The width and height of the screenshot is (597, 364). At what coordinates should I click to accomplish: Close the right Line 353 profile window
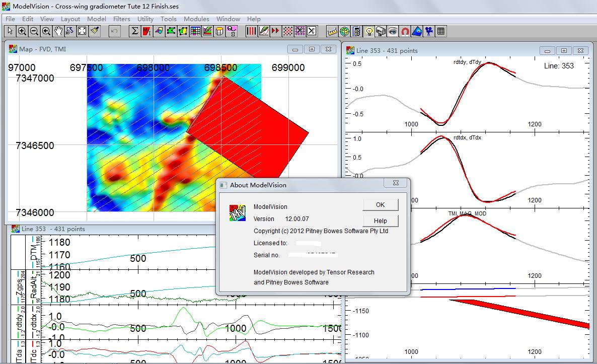click(x=580, y=51)
